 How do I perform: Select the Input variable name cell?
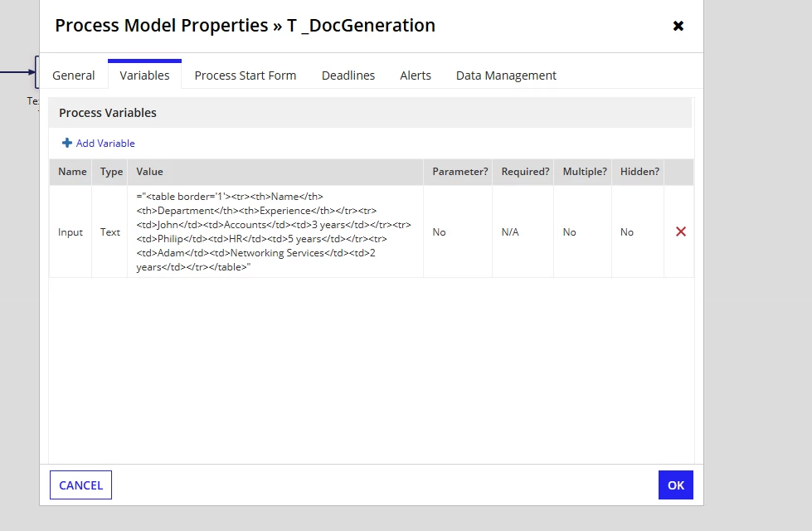(71, 232)
